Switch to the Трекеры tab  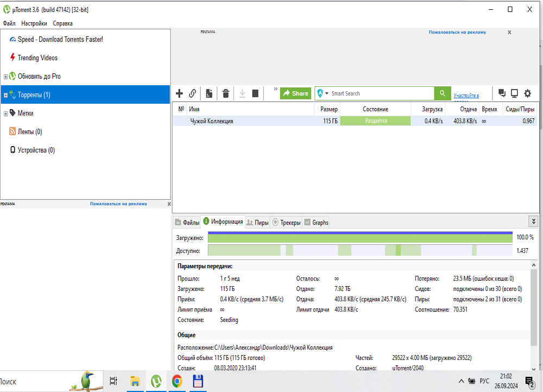[x=286, y=222]
